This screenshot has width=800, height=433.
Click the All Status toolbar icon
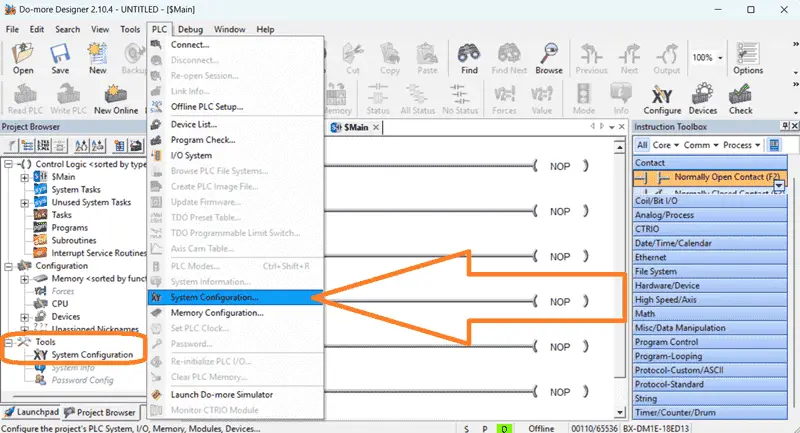tap(417, 100)
